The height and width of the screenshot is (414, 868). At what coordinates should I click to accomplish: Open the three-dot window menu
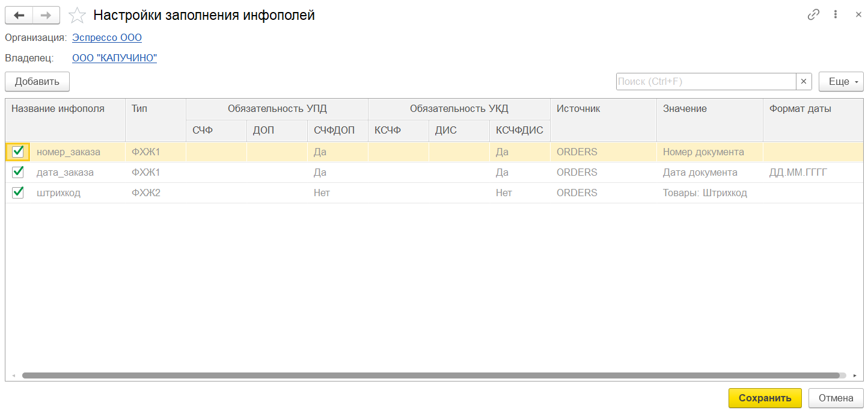(x=836, y=15)
